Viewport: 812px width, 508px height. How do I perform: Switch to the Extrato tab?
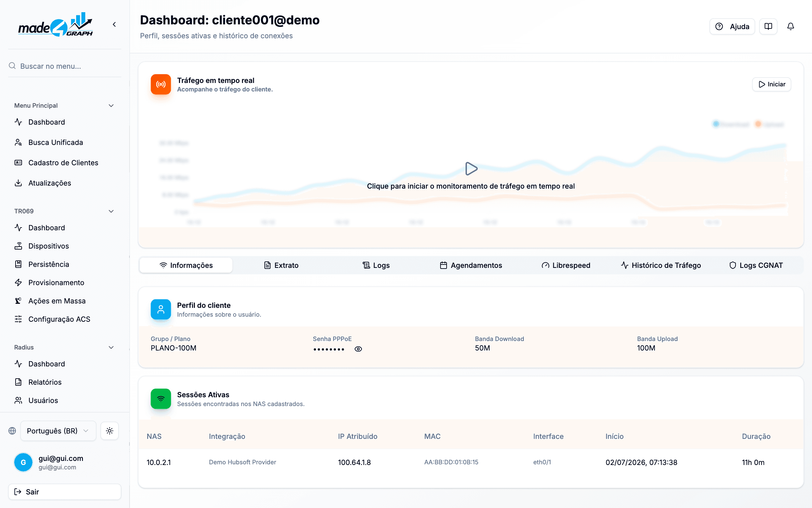click(281, 265)
